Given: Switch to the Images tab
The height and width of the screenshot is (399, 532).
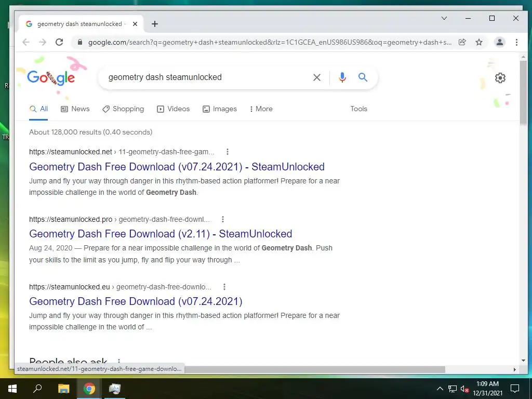Looking at the screenshot, I should [220, 109].
